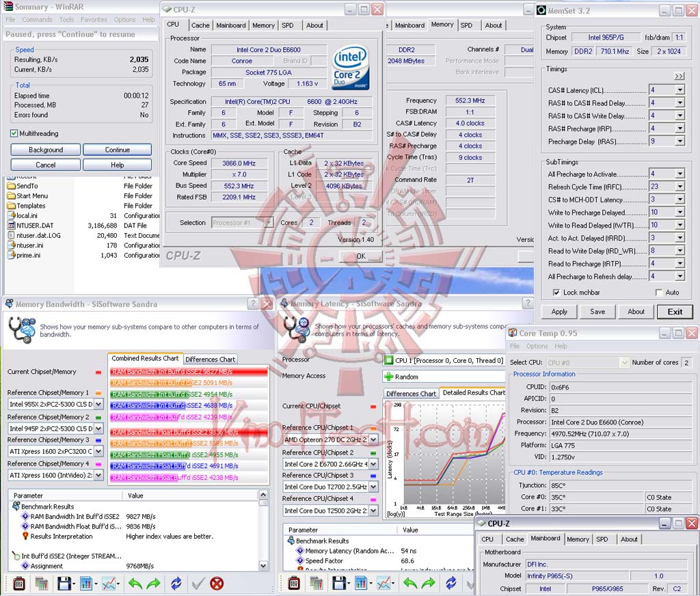This screenshot has width=700, height=596.
Task: Open RAS# Precharge (tRP) dropdown in MemSet
Action: (679, 128)
